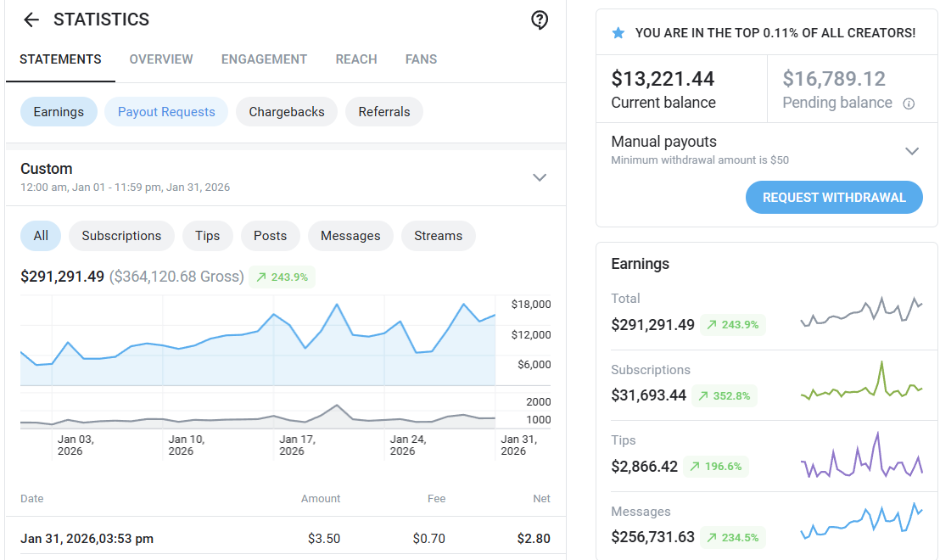Viewport: 940px width, 560px height.
Task: Click the $256,731.63 Messages earnings value
Action: (x=653, y=537)
